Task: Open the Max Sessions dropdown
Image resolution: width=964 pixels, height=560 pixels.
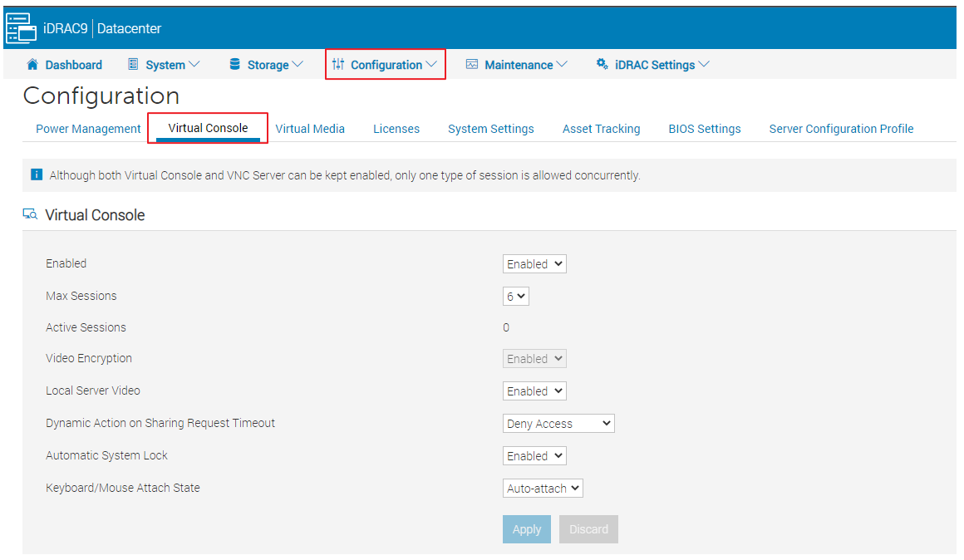Action: point(515,296)
